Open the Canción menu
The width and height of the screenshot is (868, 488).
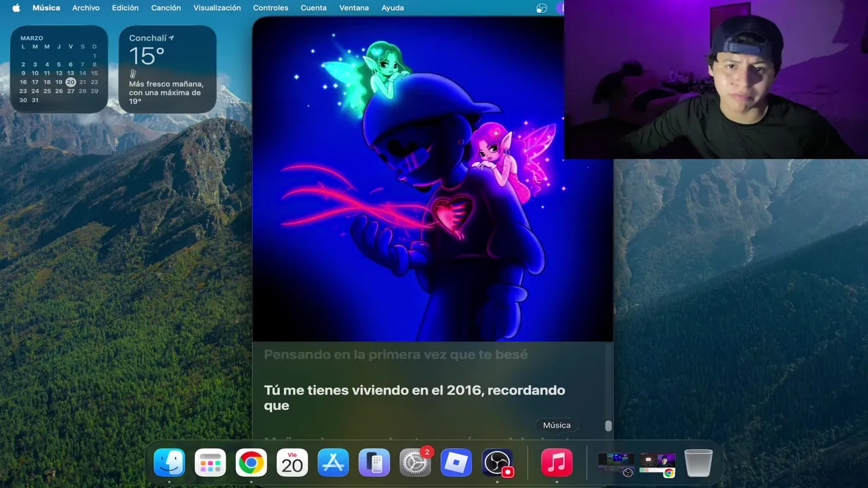pos(166,8)
